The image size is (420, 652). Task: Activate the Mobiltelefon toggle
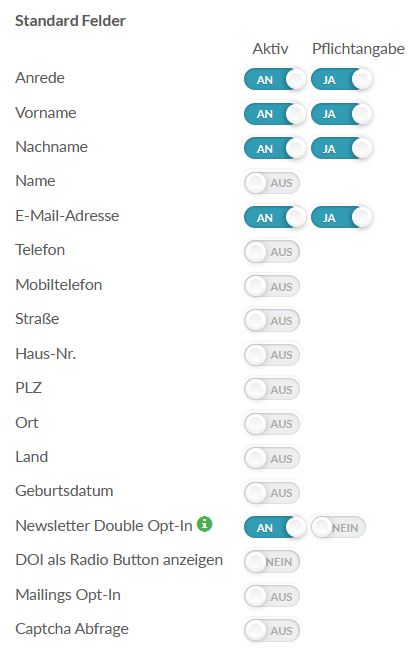coord(272,286)
